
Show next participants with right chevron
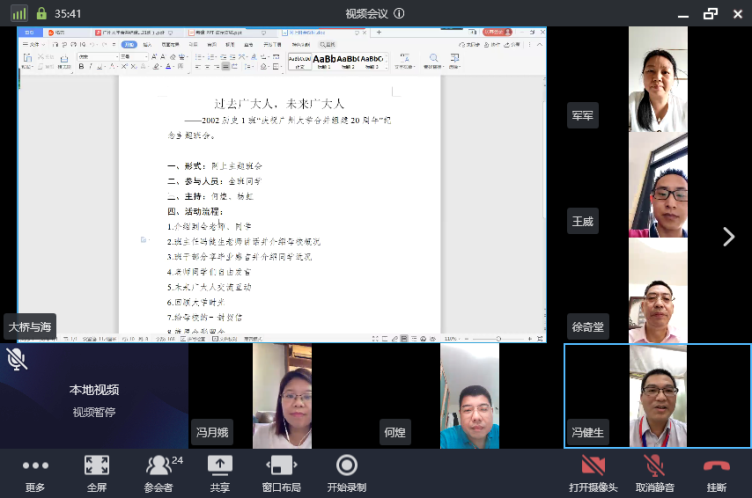(x=729, y=237)
